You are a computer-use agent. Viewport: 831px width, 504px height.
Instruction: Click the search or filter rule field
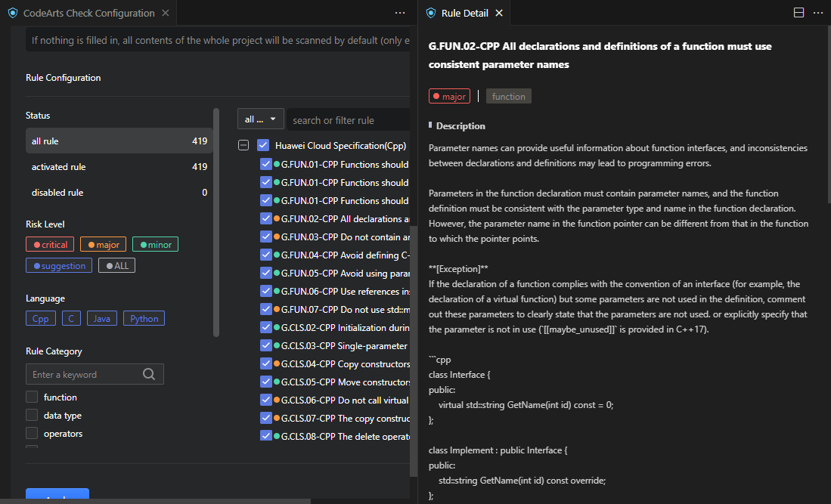click(348, 120)
